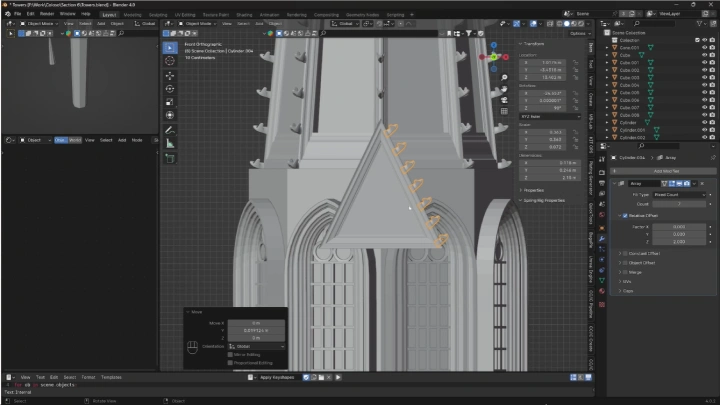Open the Material properties tab icon
Viewport: 720px width, 405px height.
click(x=602, y=291)
